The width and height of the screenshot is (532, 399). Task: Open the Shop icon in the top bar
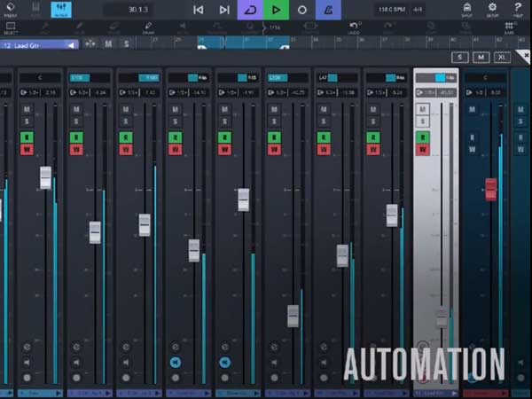point(467,10)
